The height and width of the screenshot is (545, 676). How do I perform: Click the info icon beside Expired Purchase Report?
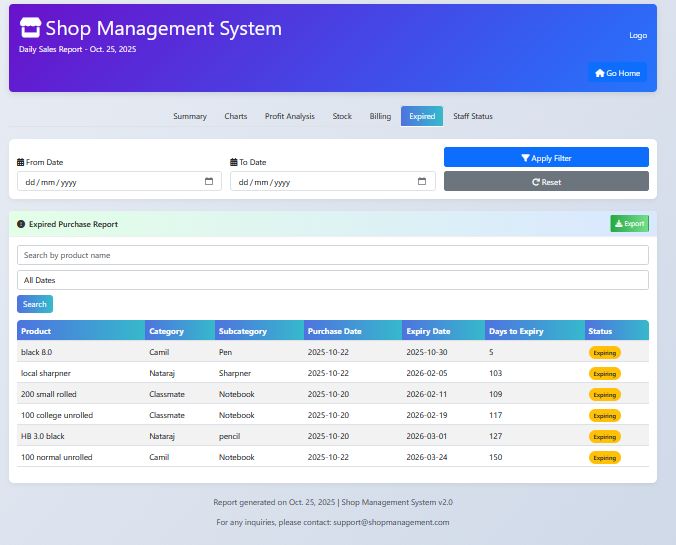(22, 224)
